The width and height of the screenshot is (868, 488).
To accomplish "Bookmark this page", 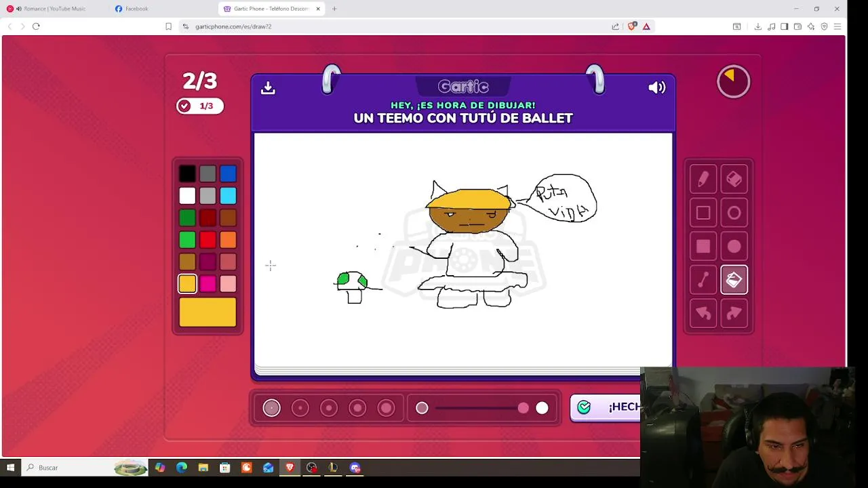I will click(x=168, y=26).
